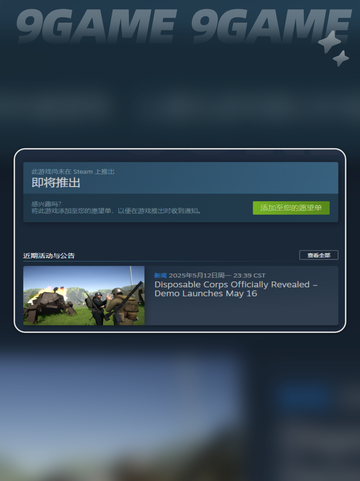360x481 pixels.
Task: Click the burning mech walker in the thumbnail
Action: click(x=50, y=302)
